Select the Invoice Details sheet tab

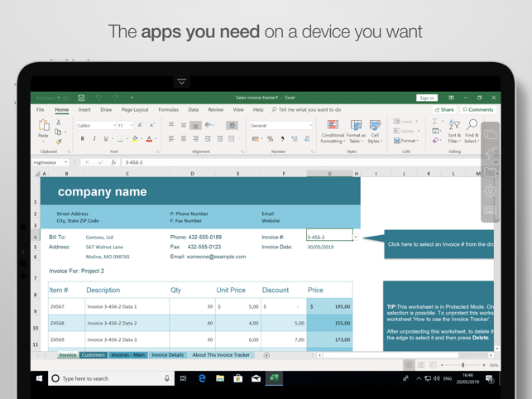pos(168,355)
